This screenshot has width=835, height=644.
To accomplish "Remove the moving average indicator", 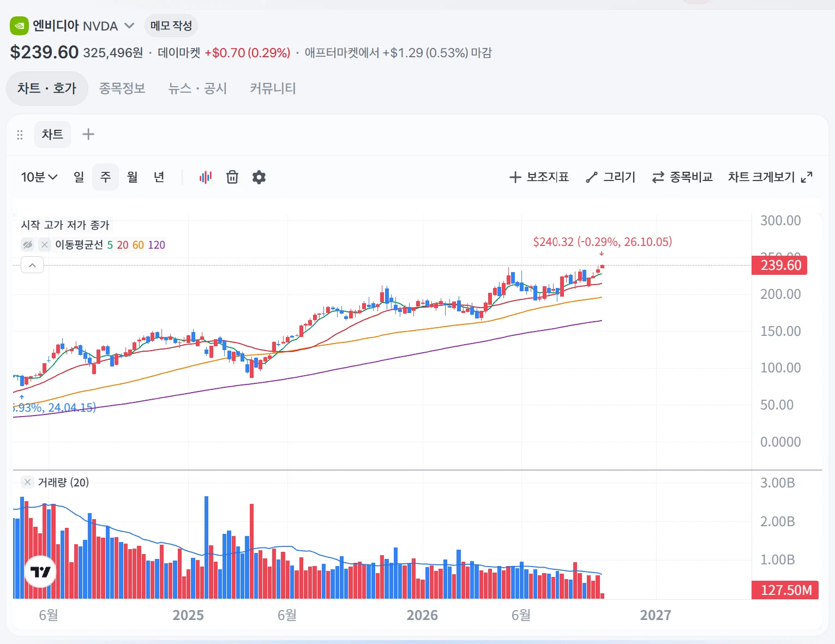I will pyautogui.click(x=45, y=245).
